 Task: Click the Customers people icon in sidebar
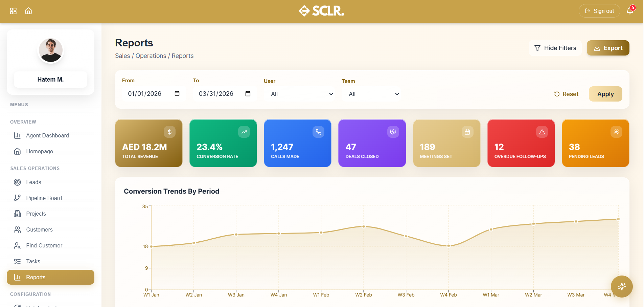tap(17, 229)
